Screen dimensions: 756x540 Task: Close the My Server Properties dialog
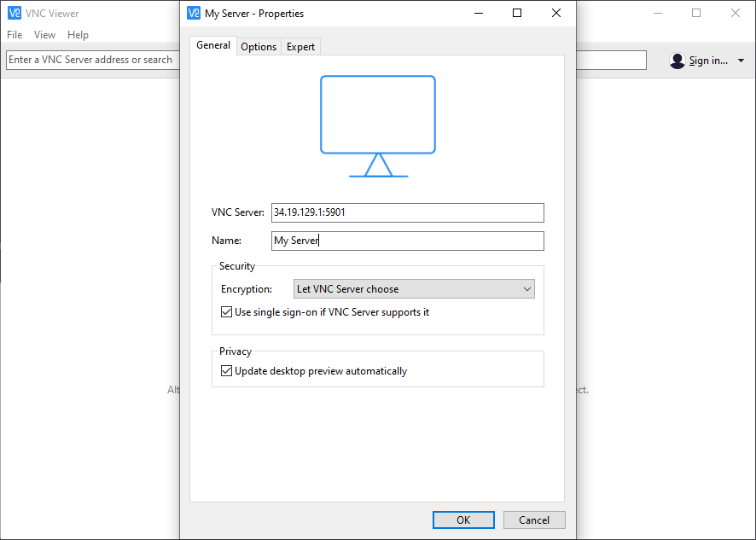[556, 13]
